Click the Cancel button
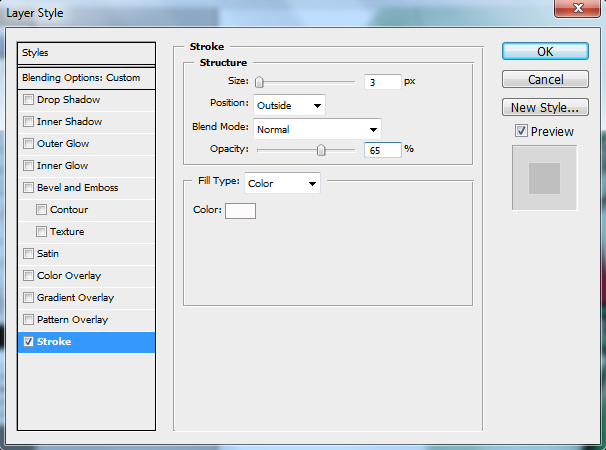 [545, 79]
